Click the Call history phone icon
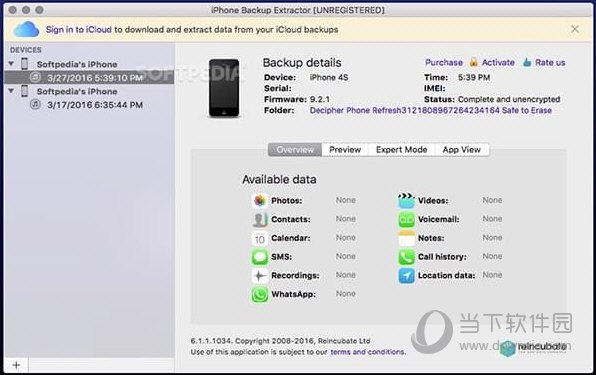The image size is (596, 375). pyautogui.click(x=406, y=257)
